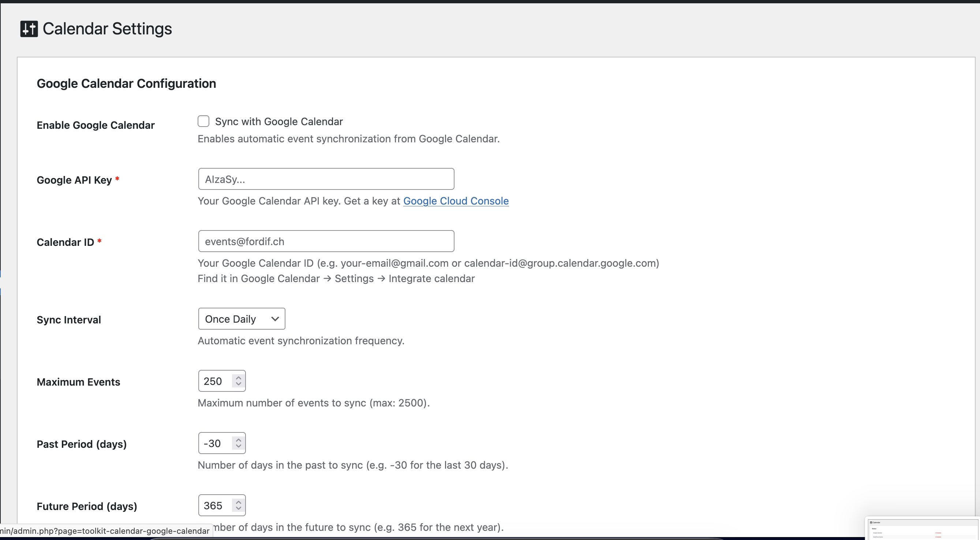980x540 pixels.
Task: Click into the Calendar ID field
Action: point(326,241)
